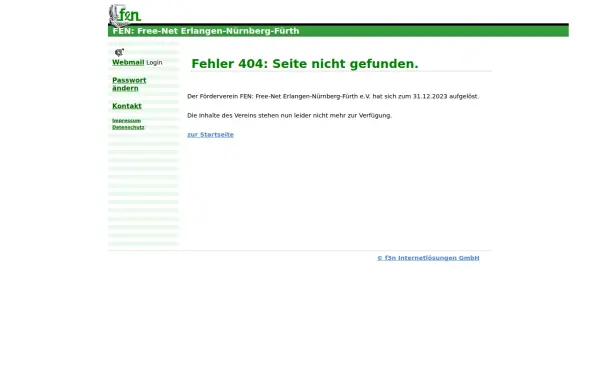Click the FEN logo in the header
The image size is (600, 375).
(125, 15)
